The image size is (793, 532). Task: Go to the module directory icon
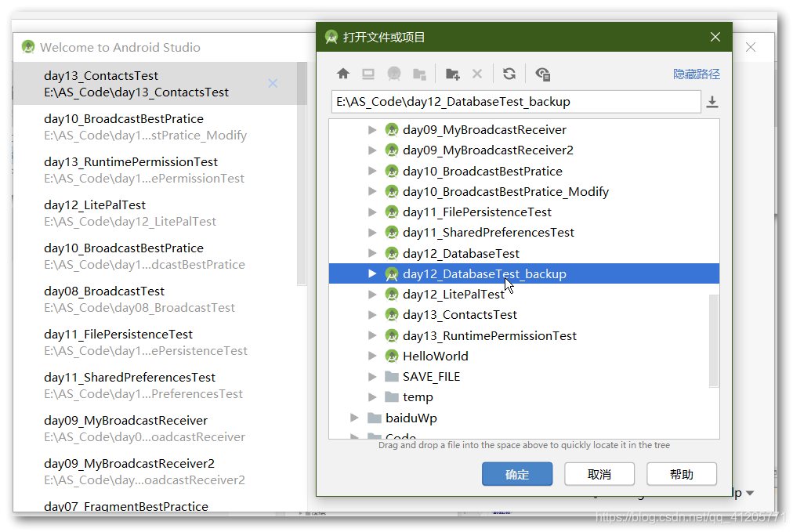pos(419,74)
